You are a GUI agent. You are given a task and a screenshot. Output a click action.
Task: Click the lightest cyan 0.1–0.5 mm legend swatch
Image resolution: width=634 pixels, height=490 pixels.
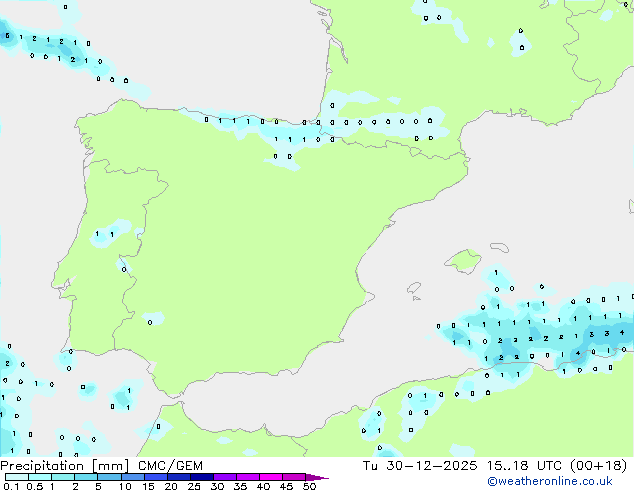(x=17, y=477)
